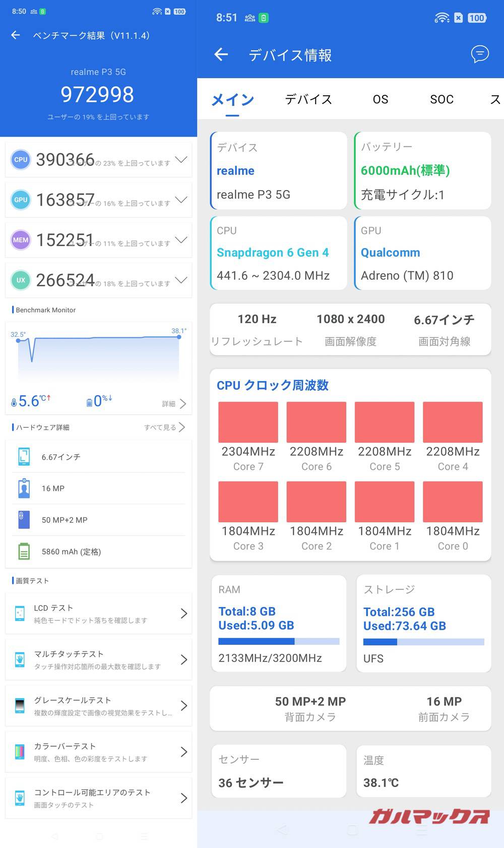Switch to the メイン tab

coord(232,100)
